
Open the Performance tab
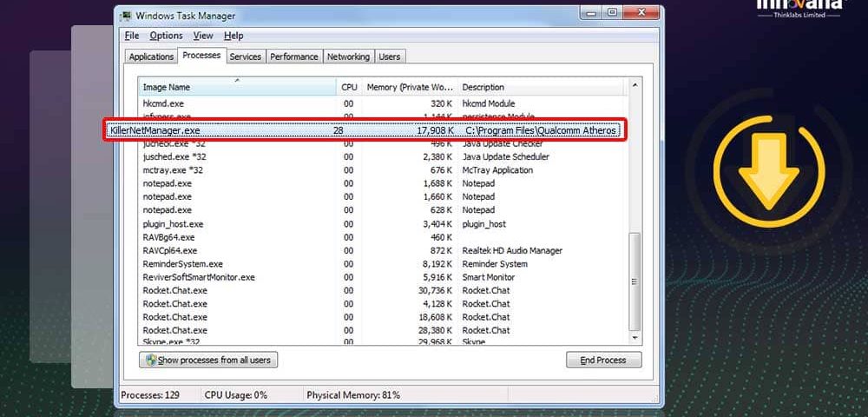(x=294, y=56)
